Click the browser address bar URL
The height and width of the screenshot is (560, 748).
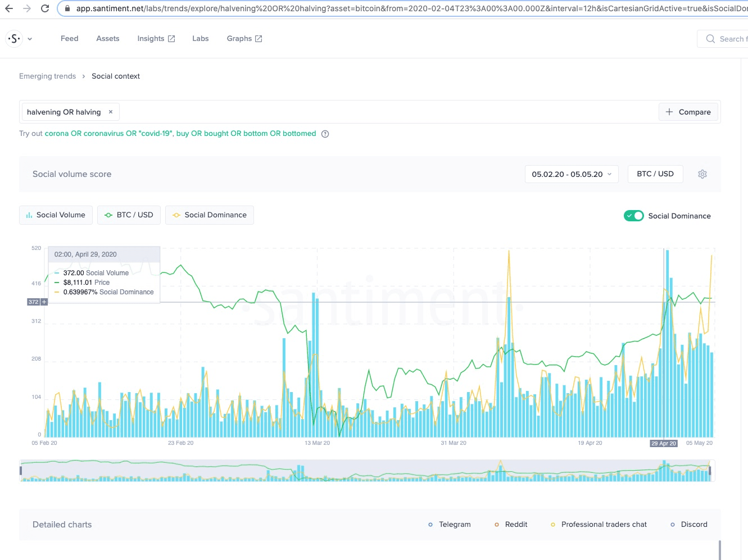[x=411, y=9]
